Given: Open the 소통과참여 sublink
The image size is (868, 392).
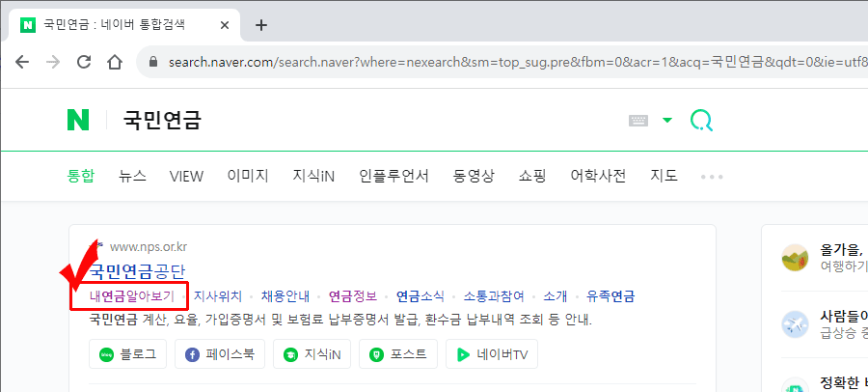Looking at the screenshot, I should click(x=494, y=296).
